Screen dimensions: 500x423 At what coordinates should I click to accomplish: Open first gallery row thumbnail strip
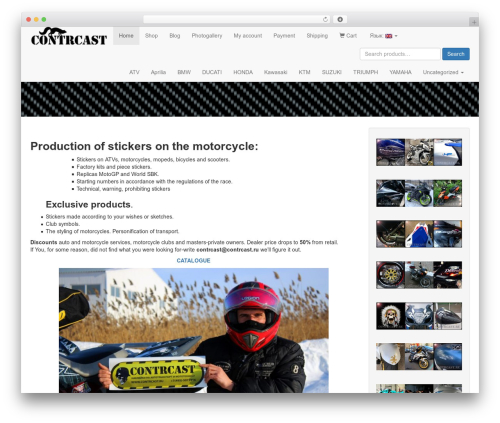[x=419, y=152]
